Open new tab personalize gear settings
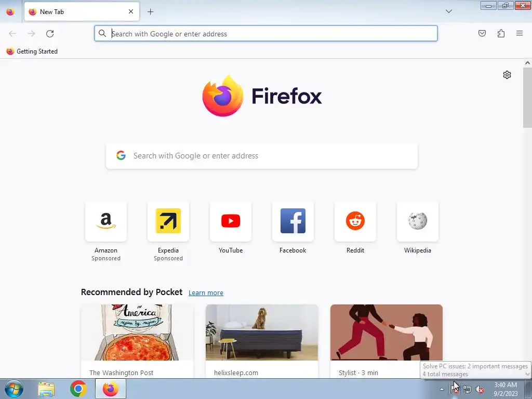The width and height of the screenshot is (532, 399). tap(507, 75)
